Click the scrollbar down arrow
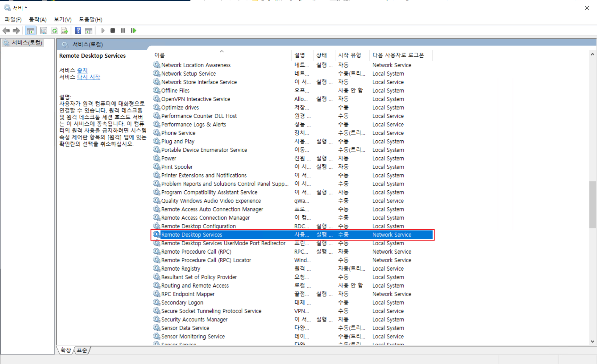The height and width of the screenshot is (364, 597). 592,341
